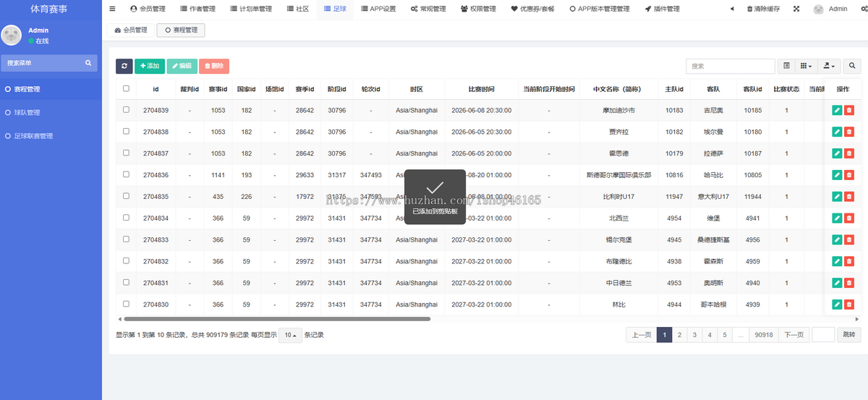Open the 优惠券/套餐 top menu
The image size is (868, 400).
point(533,9)
